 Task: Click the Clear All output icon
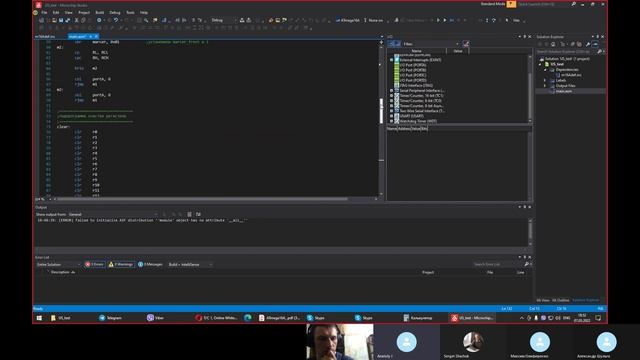click(189, 214)
